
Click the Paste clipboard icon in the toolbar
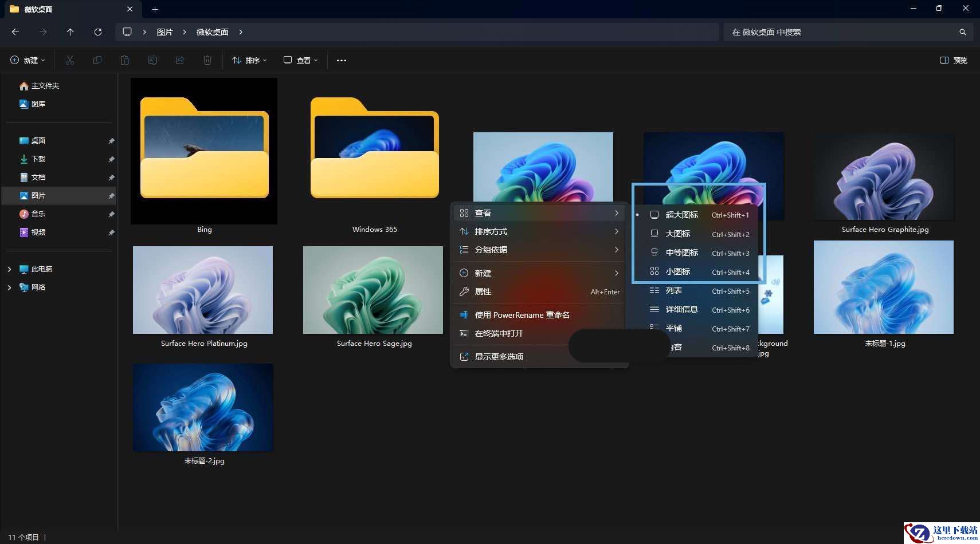(x=125, y=60)
